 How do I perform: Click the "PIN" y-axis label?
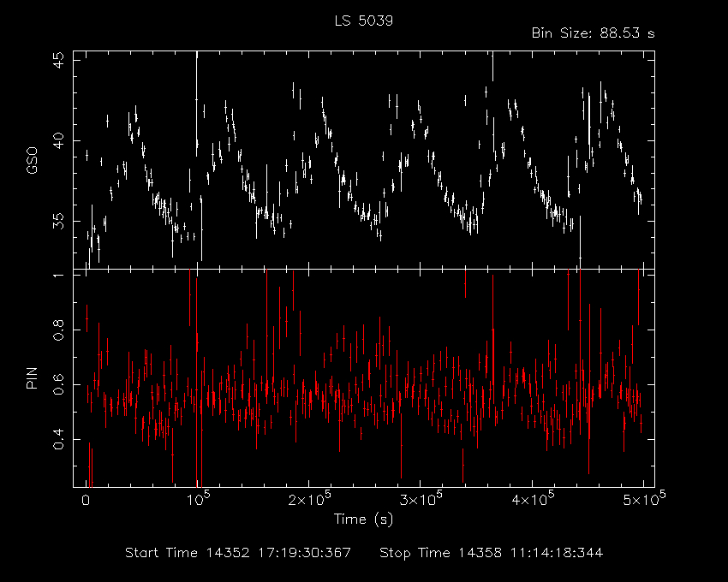click(x=32, y=378)
